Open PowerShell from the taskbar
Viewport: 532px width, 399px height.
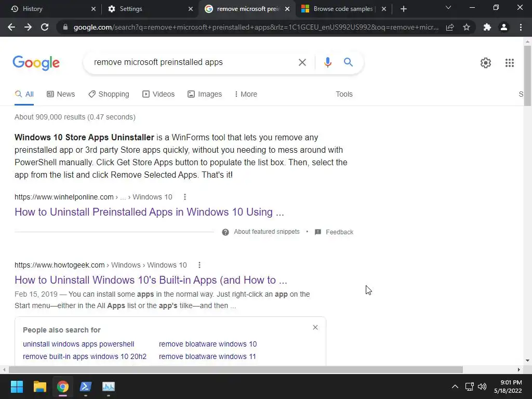coord(86,387)
